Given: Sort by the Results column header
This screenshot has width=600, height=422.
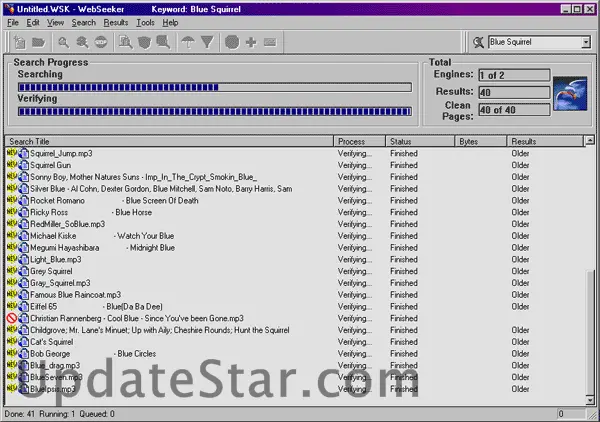Looking at the screenshot, I should (545, 141).
